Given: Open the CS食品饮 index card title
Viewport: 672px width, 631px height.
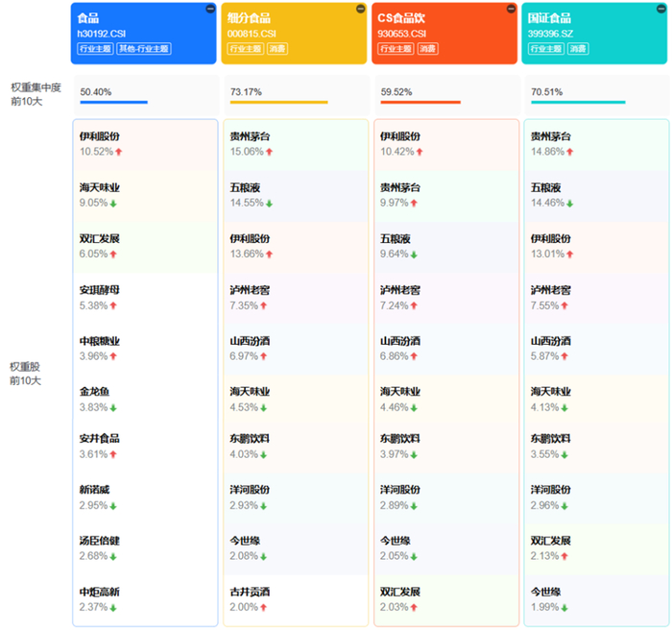Looking at the screenshot, I should (401, 18).
